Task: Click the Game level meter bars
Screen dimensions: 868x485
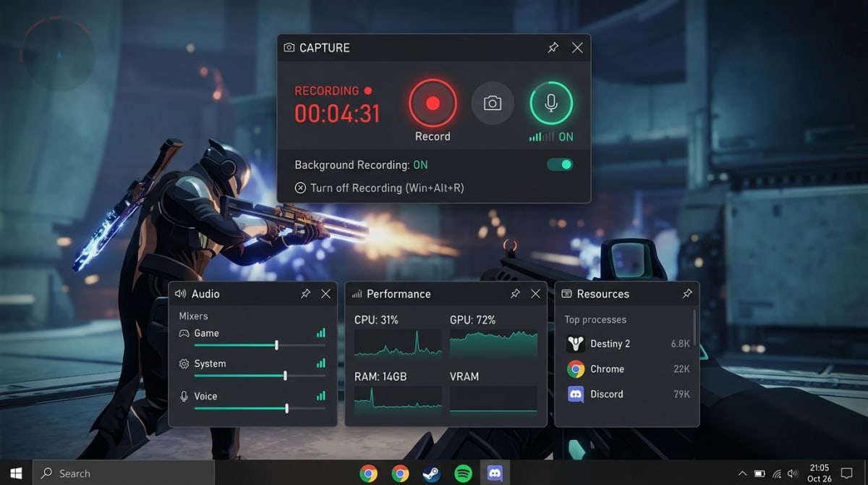Action: (x=320, y=333)
